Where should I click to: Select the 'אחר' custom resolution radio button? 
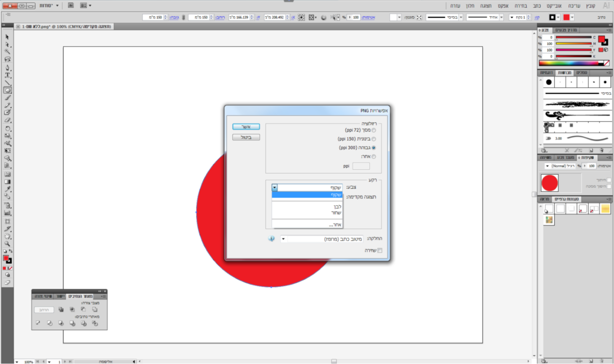point(374,156)
